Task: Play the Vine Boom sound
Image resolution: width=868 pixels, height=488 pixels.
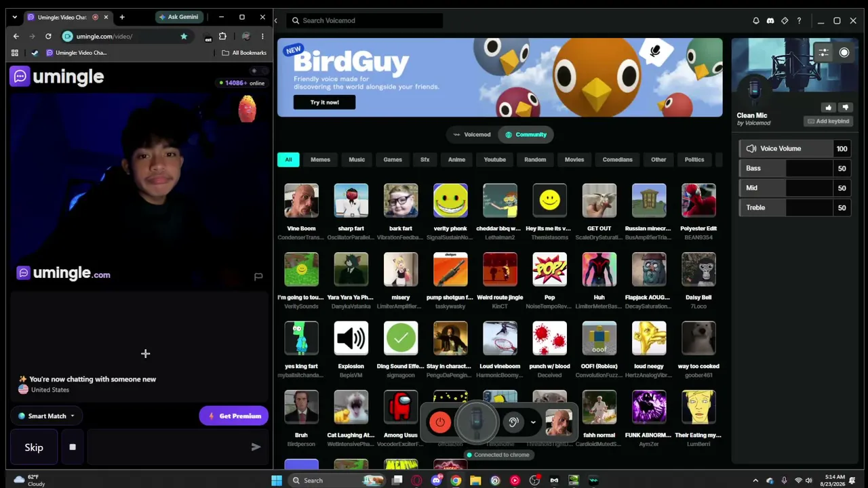Action: [x=301, y=201]
